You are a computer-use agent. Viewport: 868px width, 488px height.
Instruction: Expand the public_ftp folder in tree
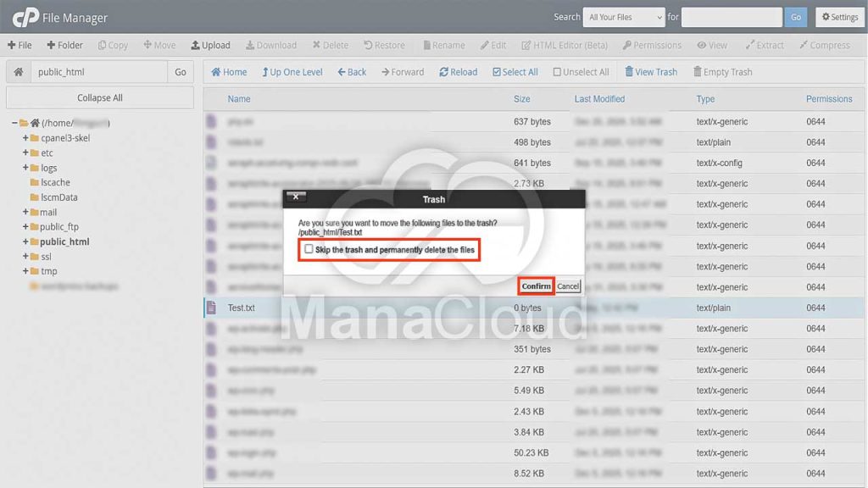click(25, 226)
